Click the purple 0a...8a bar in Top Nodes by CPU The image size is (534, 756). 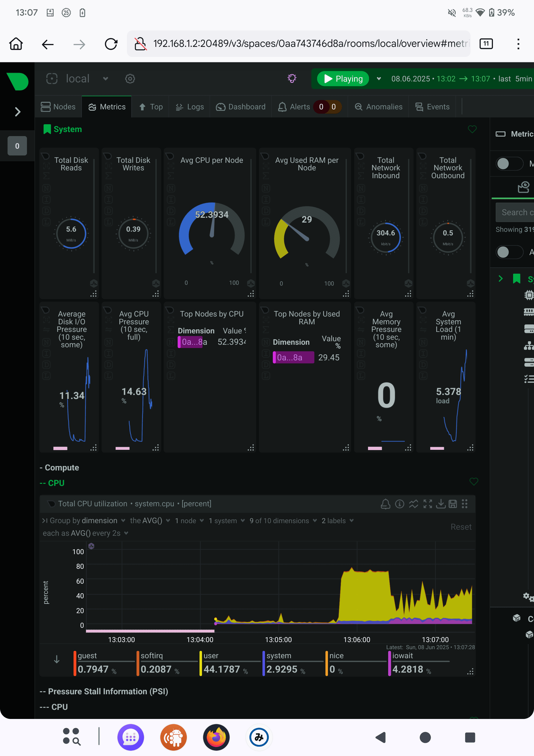[190, 342]
